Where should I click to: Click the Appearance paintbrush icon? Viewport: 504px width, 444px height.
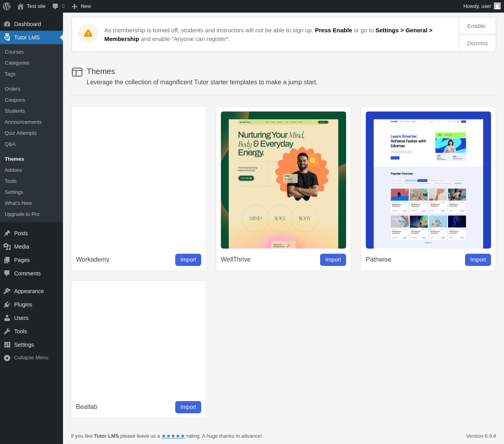tap(7, 291)
